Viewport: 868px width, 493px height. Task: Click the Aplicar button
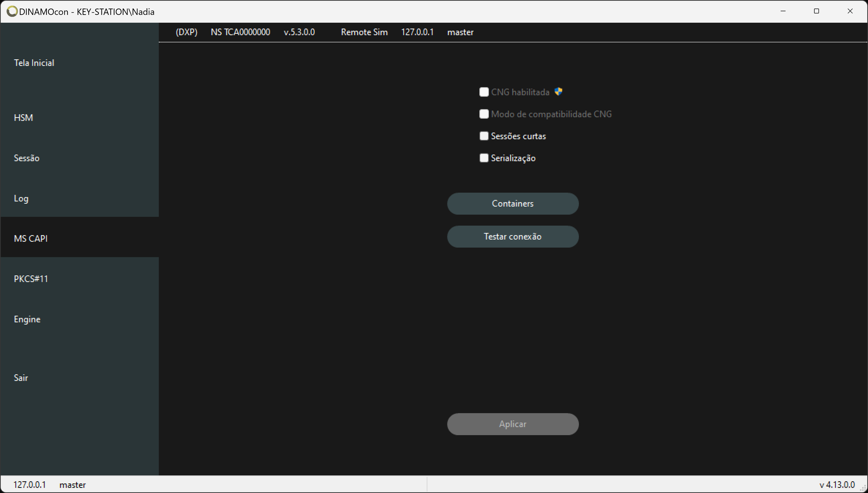click(x=513, y=424)
